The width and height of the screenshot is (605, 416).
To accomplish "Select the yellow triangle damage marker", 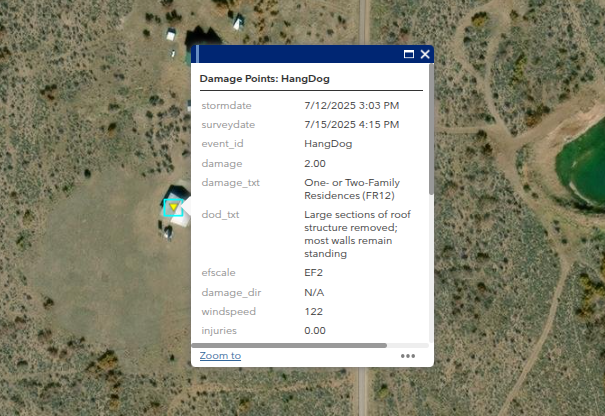I will 173,207.
